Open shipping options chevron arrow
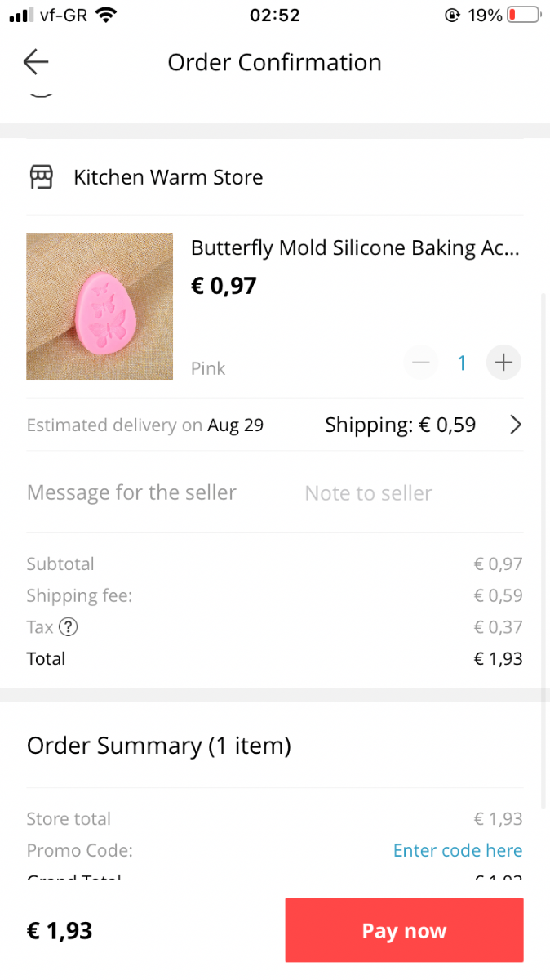 [515, 425]
